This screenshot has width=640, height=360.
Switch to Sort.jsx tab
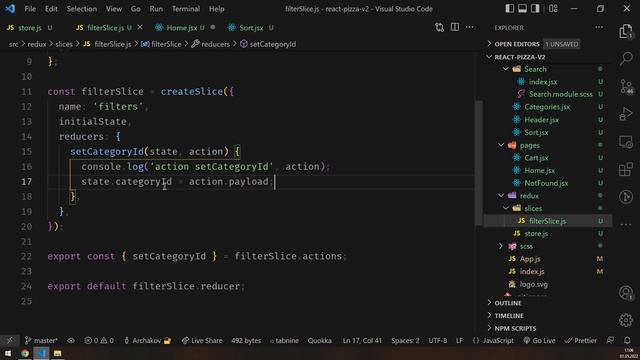tap(251, 28)
